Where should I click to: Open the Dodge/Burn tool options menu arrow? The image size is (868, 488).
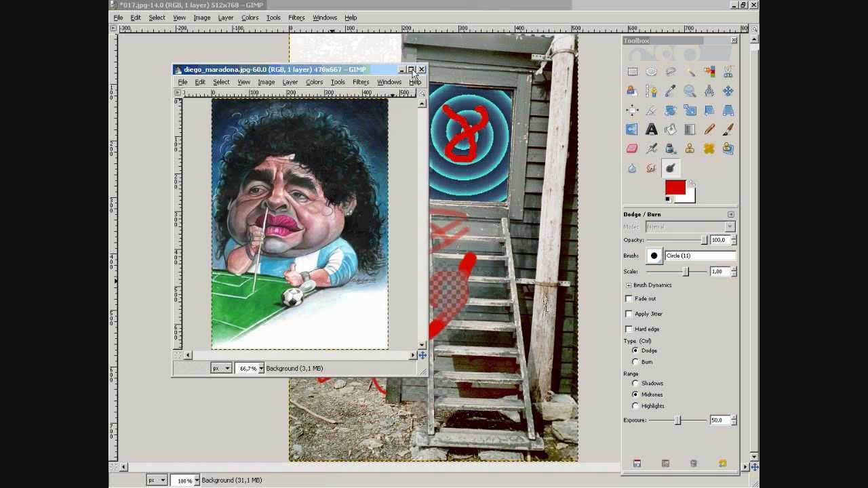pos(730,214)
